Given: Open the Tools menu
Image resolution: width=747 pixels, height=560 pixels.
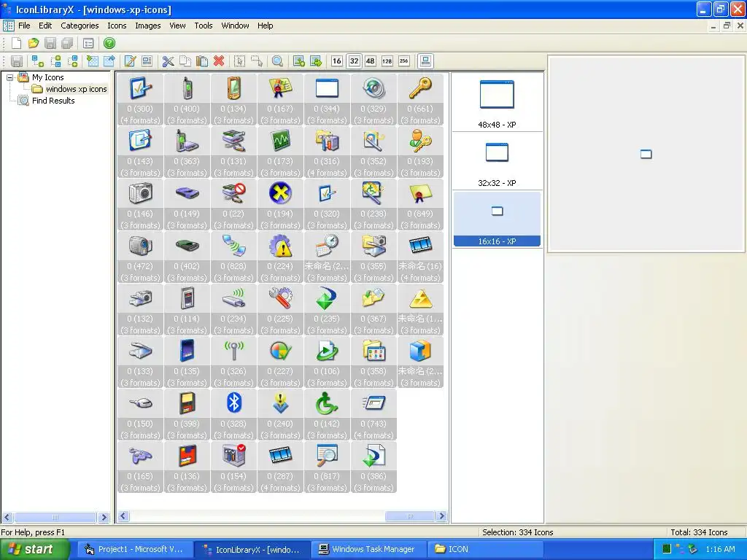Looking at the screenshot, I should click(204, 26).
